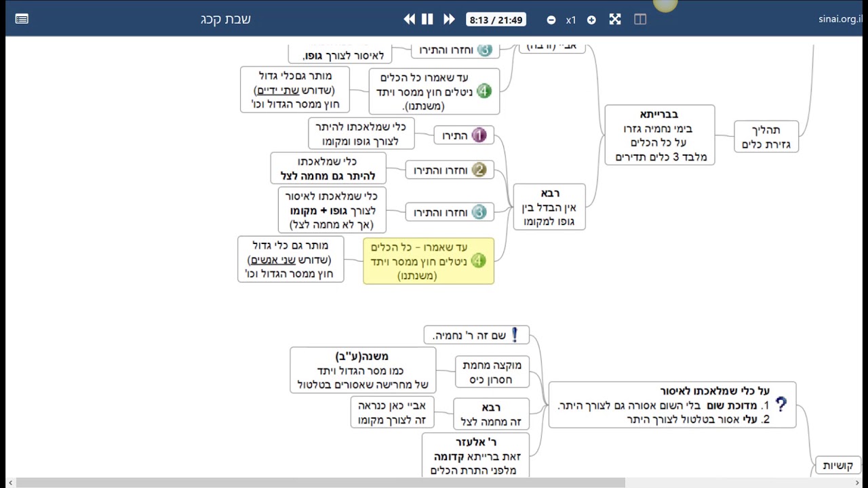Open the sinai.org.il link
The image size is (868, 488).
(840, 19)
